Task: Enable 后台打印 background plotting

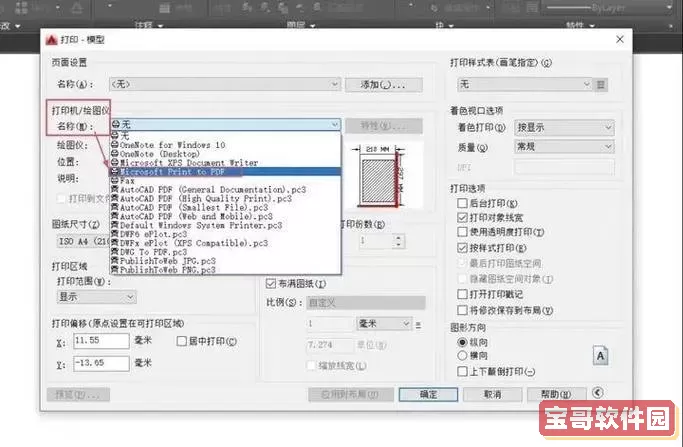Action: [x=462, y=203]
